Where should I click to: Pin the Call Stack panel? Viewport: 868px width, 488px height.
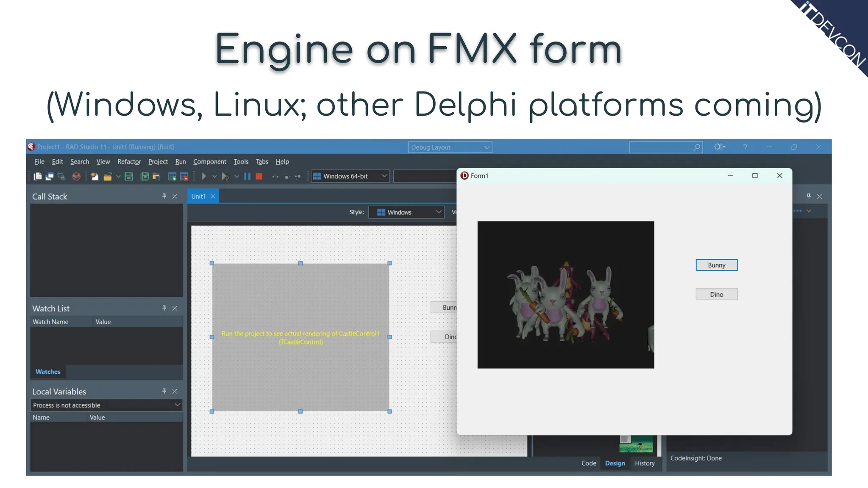pos(164,196)
